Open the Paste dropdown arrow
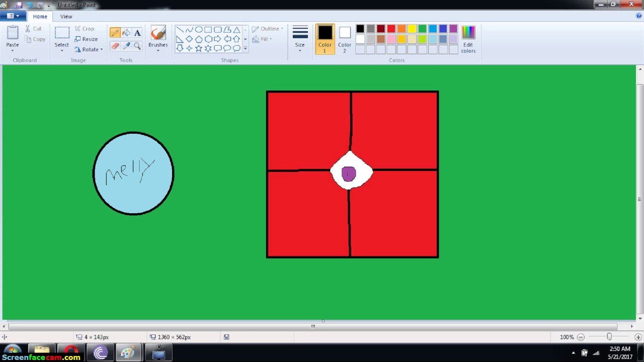The height and width of the screenshot is (362, 644). (13, 51)
